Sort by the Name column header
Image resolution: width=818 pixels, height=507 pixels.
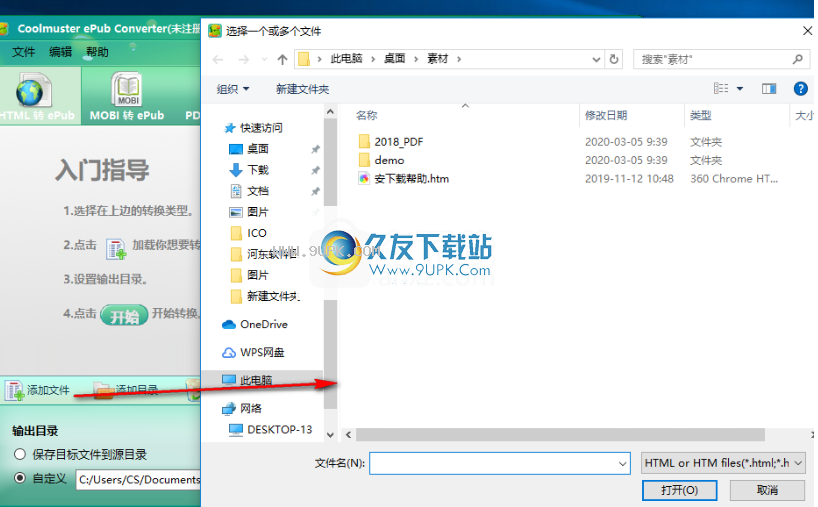tap(366, 115)
